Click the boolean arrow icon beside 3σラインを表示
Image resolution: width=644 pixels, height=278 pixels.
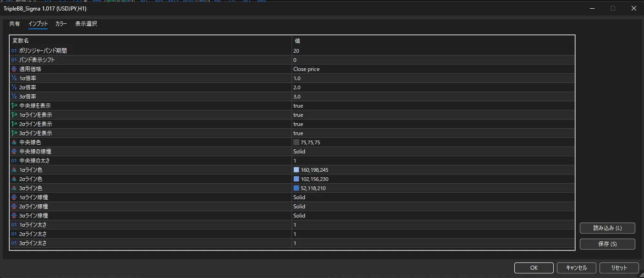[14, 133]
